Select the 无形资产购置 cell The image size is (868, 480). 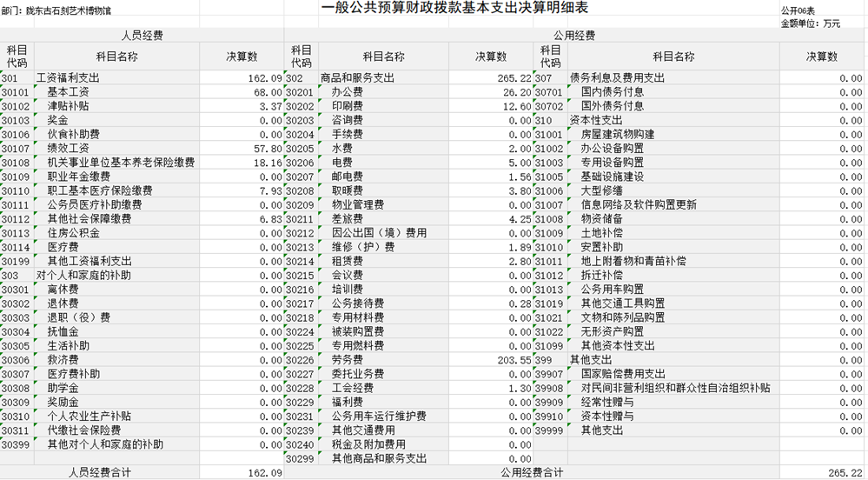[x=673, y=332]
